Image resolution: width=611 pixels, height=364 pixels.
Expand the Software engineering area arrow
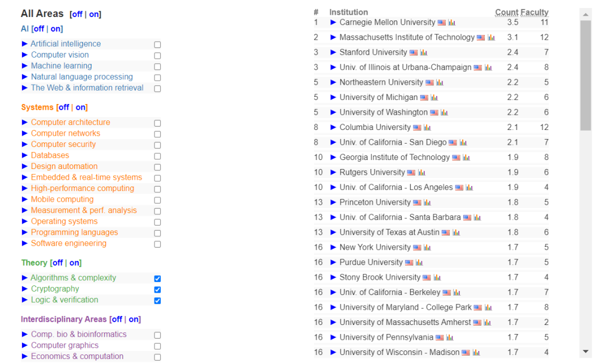pyautogui.click(x=24, y=243)
